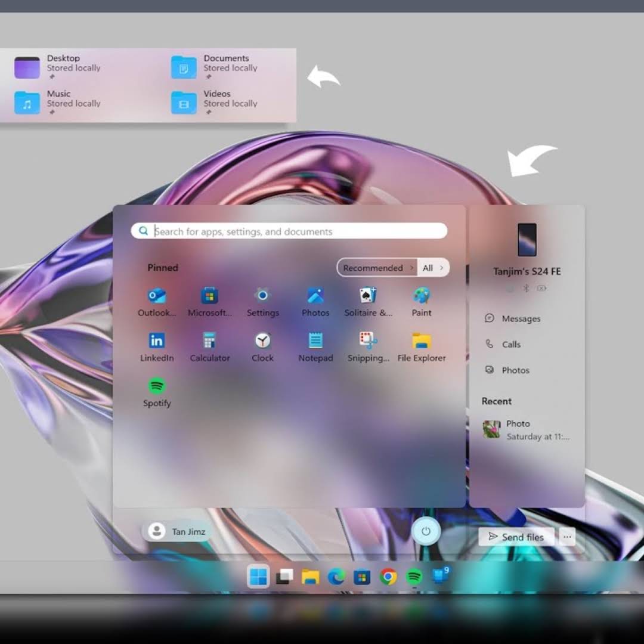This screenshot has width=644, height=644.
Task: Open Photos in the phone panel
Action: click(507, 370)
